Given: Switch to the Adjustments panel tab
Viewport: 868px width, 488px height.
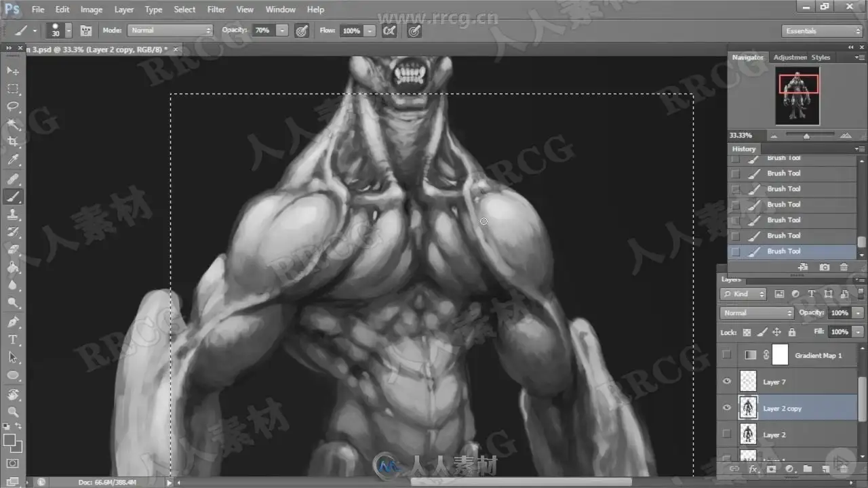Looking at the screenshot, I should coord(790,58).
